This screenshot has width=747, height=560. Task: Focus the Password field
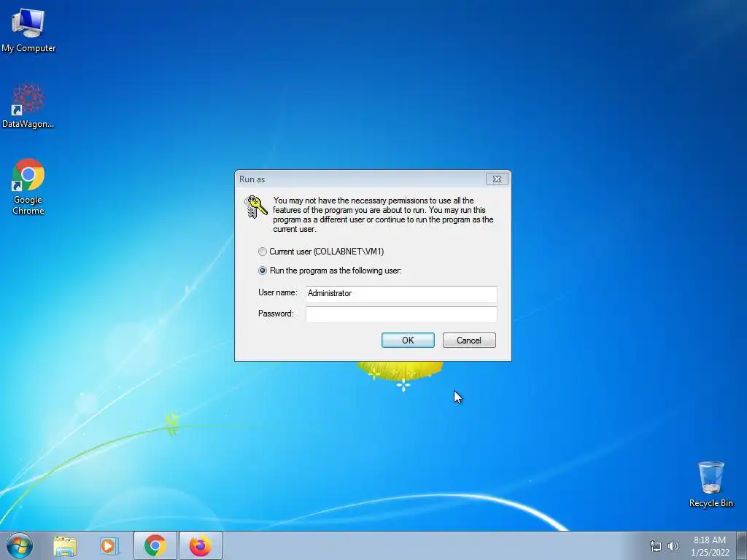(401, 314)
